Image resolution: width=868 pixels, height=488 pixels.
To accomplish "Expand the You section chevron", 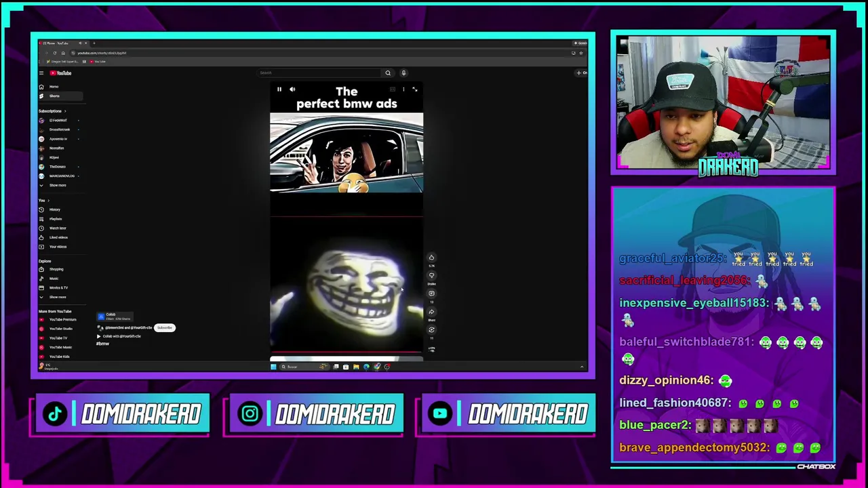I will point(48,201).
